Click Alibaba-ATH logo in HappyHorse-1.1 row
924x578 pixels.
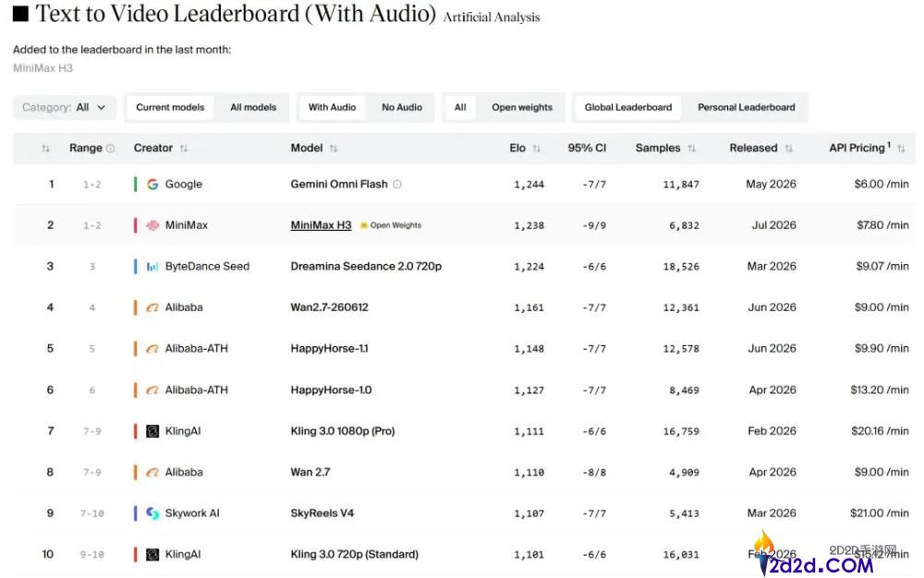(x=152, y=348)
